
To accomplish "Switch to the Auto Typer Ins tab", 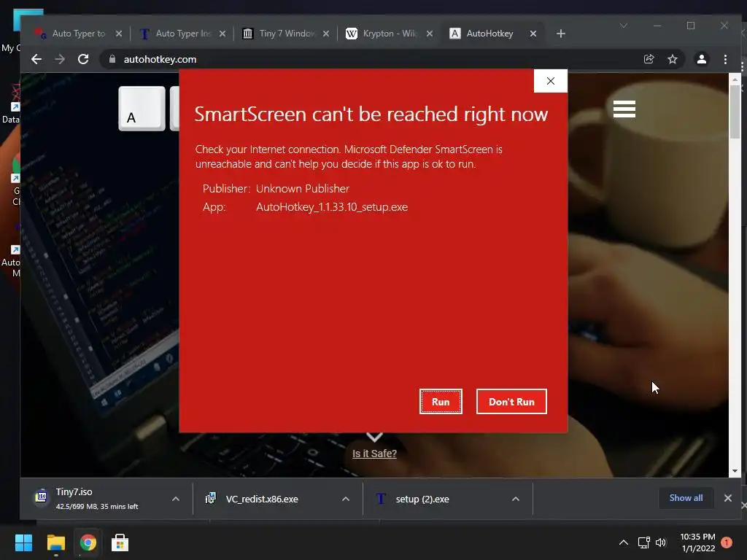I will click(183, 34).
